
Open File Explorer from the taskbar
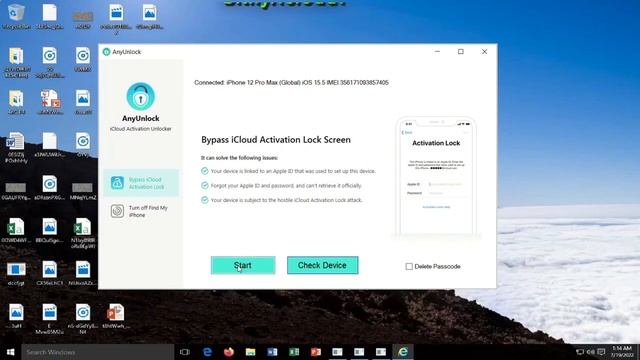point(250,352)
